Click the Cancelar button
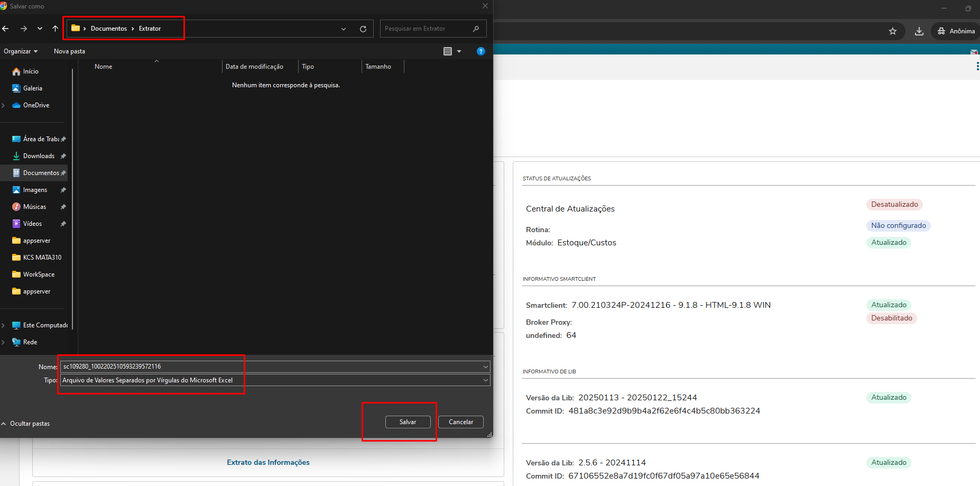 [x=461, y=422]
